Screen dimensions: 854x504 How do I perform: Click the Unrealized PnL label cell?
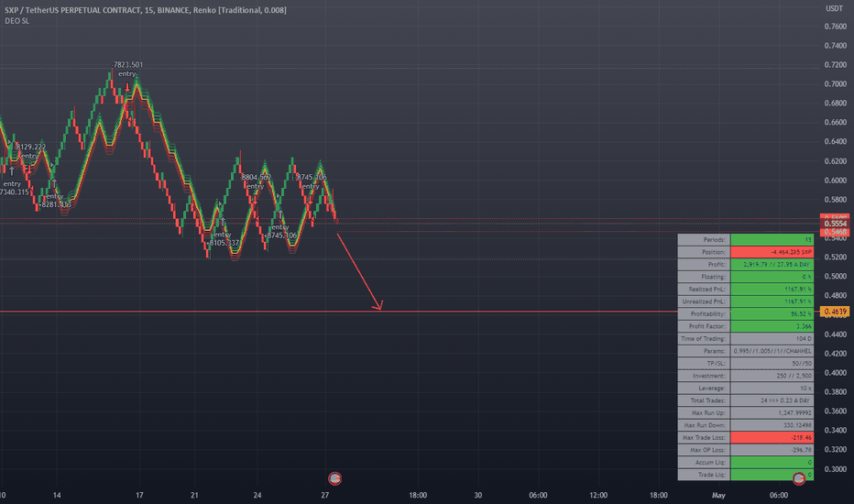704,301
